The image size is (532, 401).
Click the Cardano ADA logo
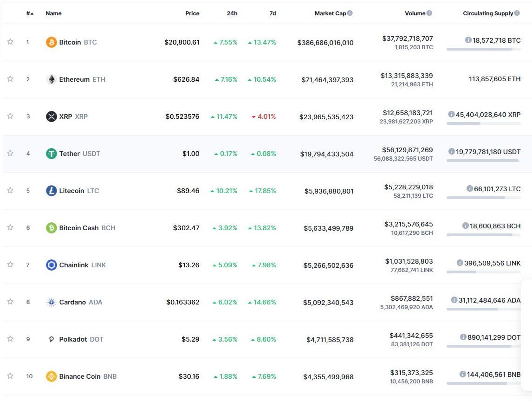[51, 302]
